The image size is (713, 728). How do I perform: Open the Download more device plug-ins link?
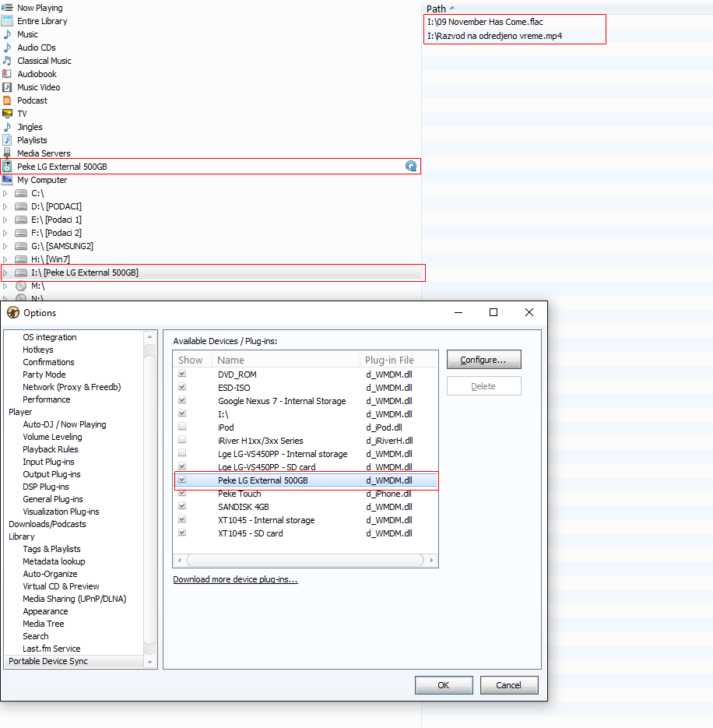point(235,579)
